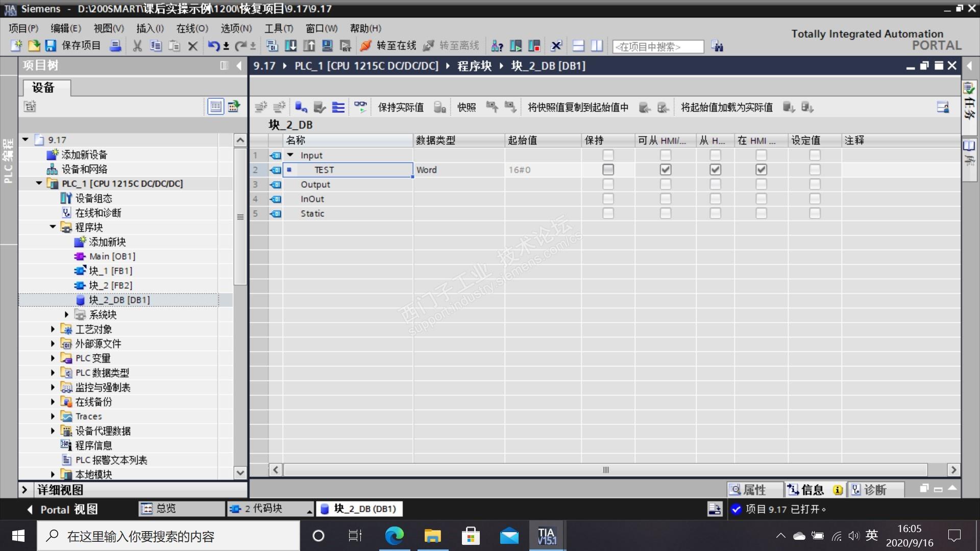Click the print icon in toolbar
The width and height of the screenshot is (980, 551).
pos(116,46)
